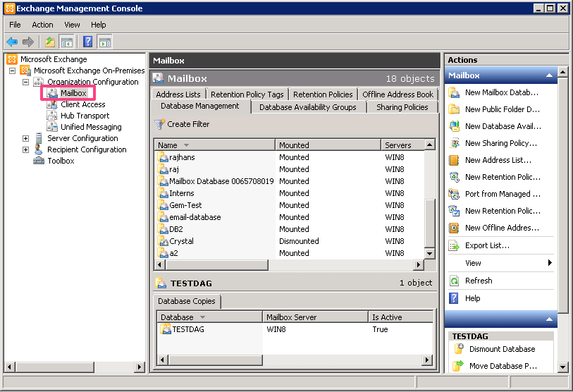This screenshot has width=573, height=392.
Task: Click the Up one level folder icon
Action: (x=50, y=42)
